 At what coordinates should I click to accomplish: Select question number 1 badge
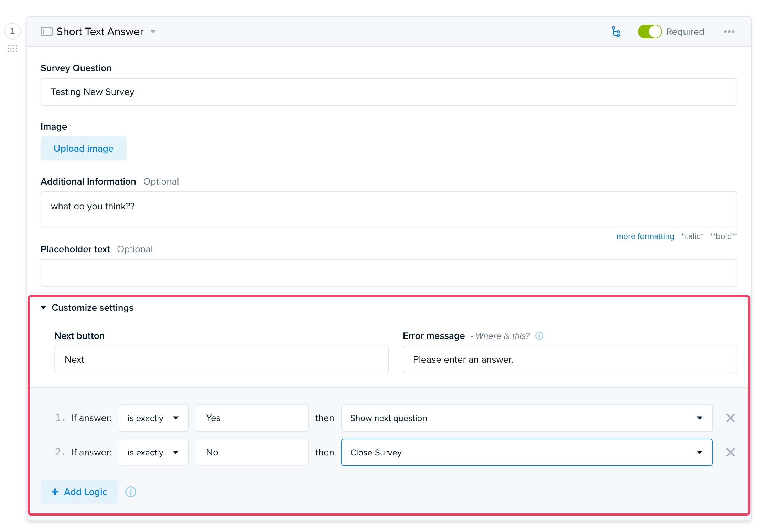coord(12,31)
